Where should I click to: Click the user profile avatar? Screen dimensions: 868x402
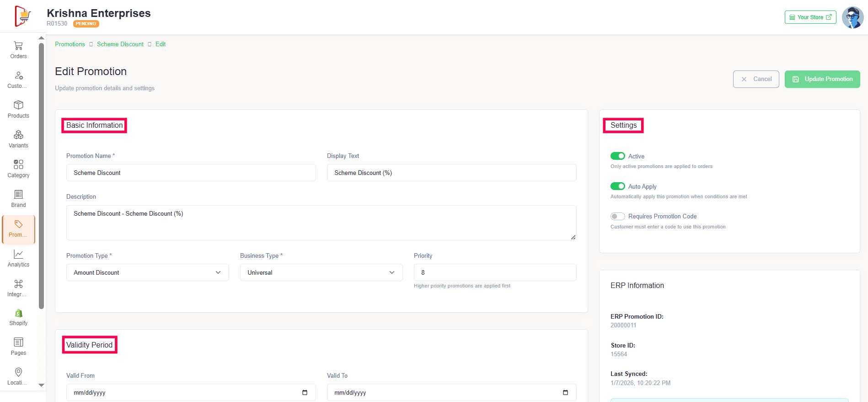(852, 17)
